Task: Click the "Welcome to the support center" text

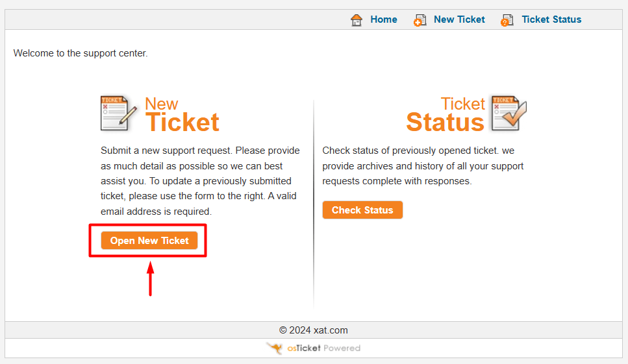Action: 81,53
